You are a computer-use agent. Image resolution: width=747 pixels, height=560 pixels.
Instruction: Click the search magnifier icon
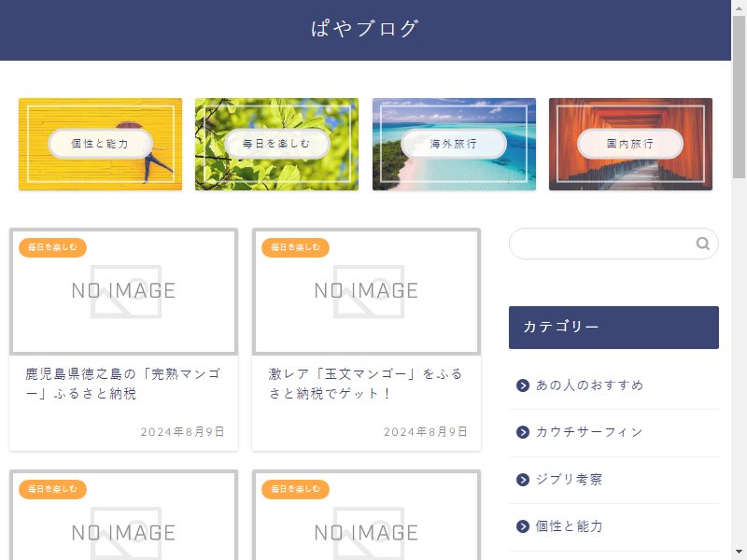[703, 244]
